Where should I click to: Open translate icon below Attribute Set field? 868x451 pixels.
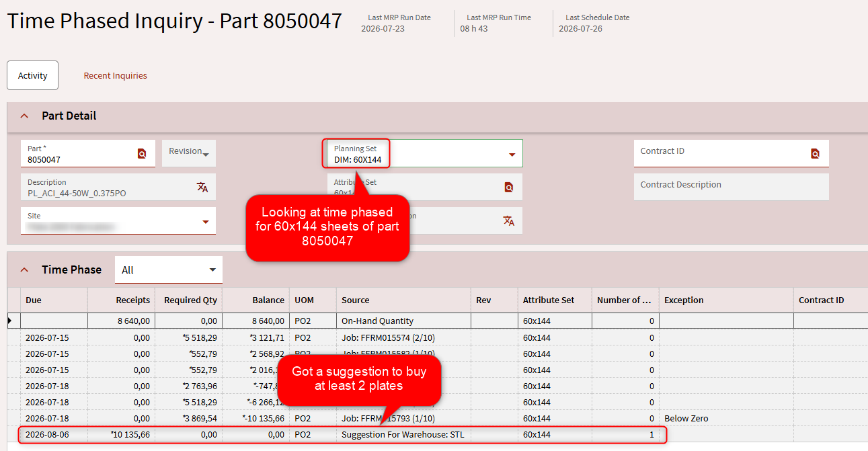pyautogui.click(x=508, y=221)
